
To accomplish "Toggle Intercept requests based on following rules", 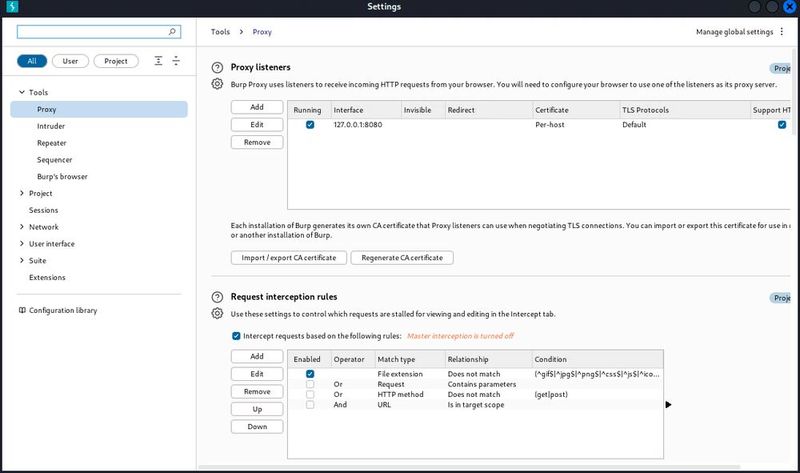I will [236, 336].
